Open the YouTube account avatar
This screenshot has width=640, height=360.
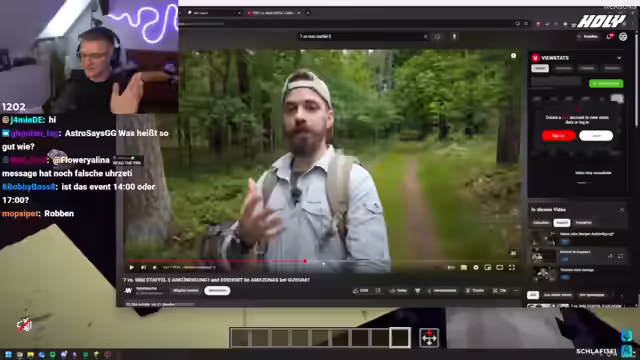(x=623, y=37)
